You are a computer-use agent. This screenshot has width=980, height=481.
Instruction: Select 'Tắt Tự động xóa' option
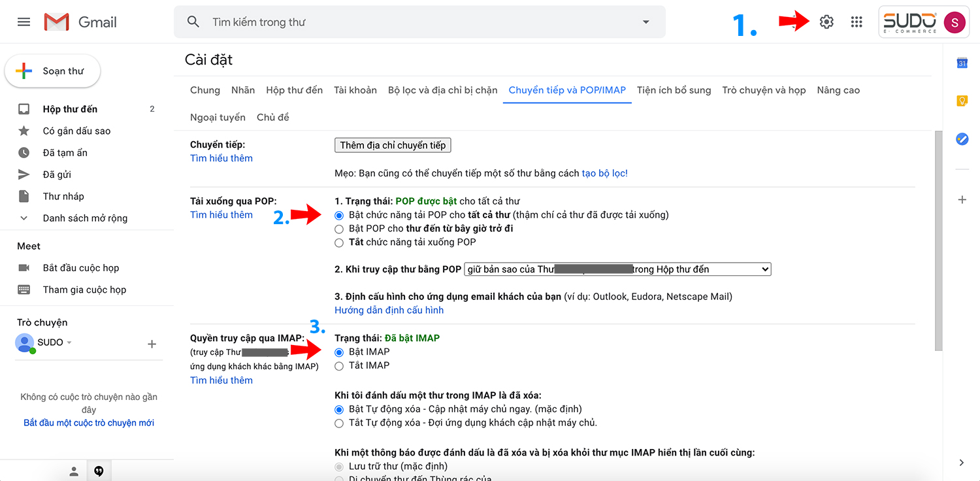point(339,423)
